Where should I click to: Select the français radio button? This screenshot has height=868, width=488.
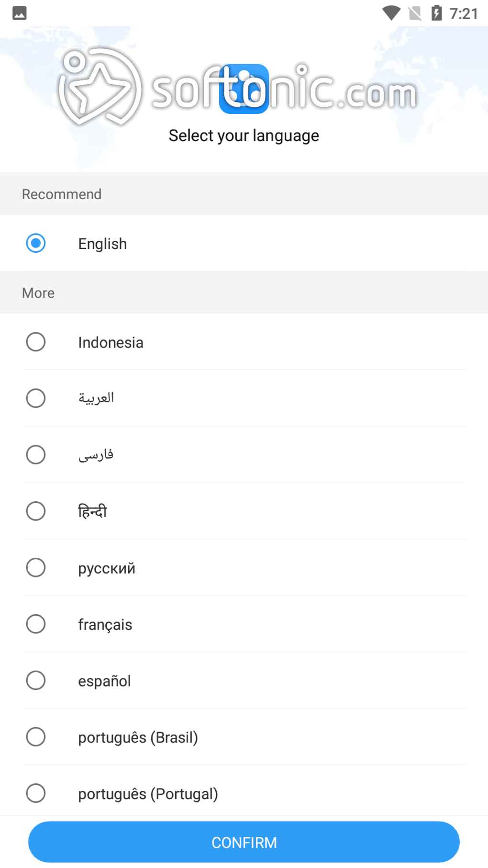click(36, 624)
